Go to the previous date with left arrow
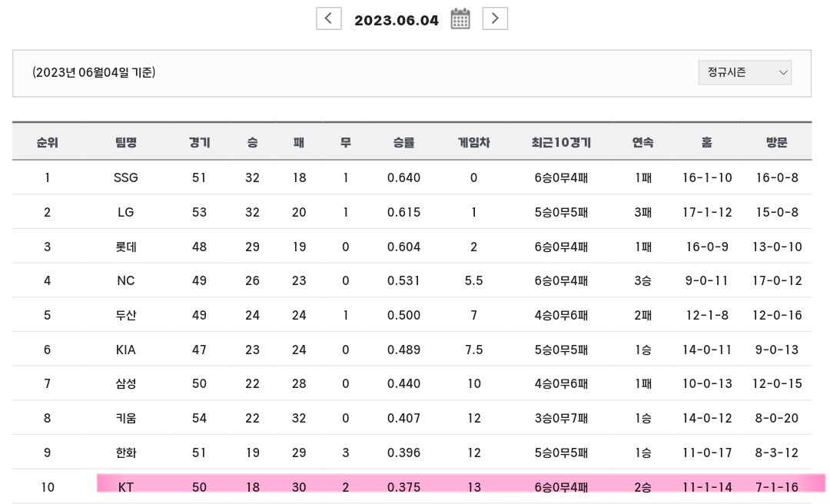 (329, 19)
